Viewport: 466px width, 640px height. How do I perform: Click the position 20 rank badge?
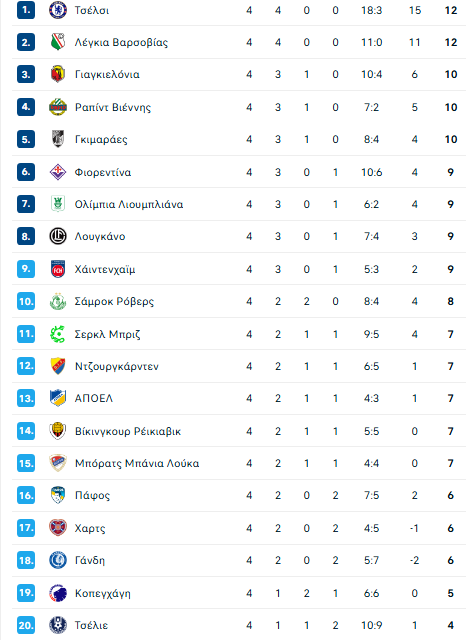pos(26,625)
